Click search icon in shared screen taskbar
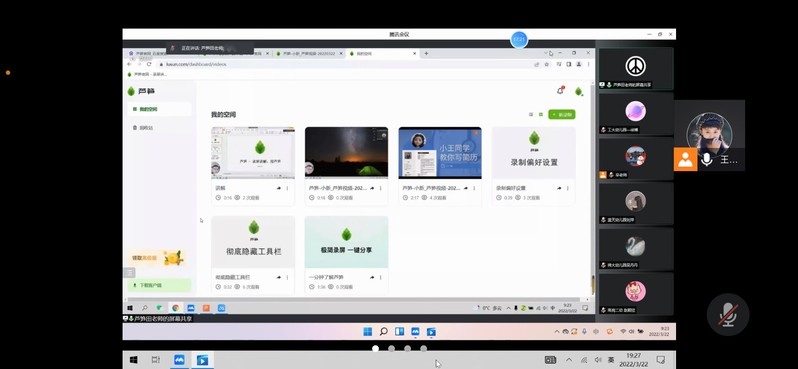The width and height of the screenshot is (798, 369). 145,308
